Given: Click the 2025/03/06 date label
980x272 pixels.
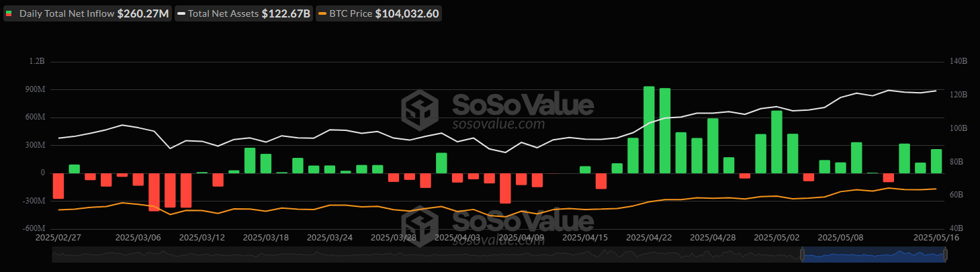Looking at the screenshot, I should (138, 238).
